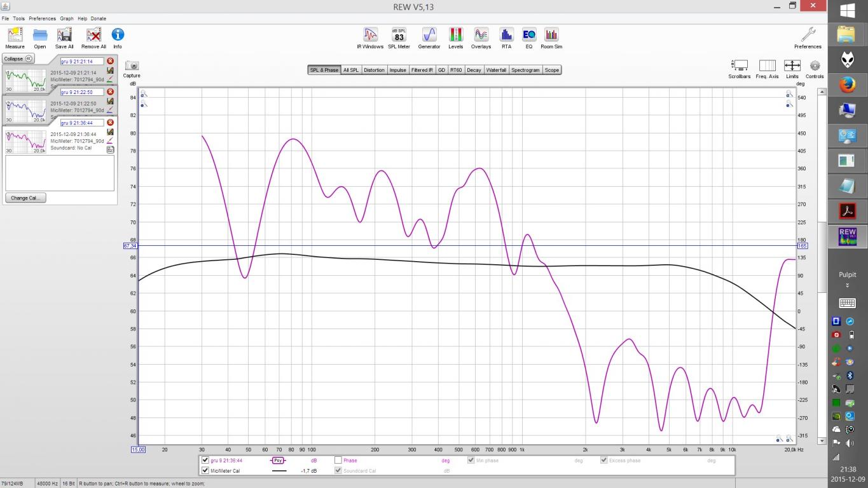Remove measurement gru 9 21:22:50
The image size is (868, 488).
(110, 91)
